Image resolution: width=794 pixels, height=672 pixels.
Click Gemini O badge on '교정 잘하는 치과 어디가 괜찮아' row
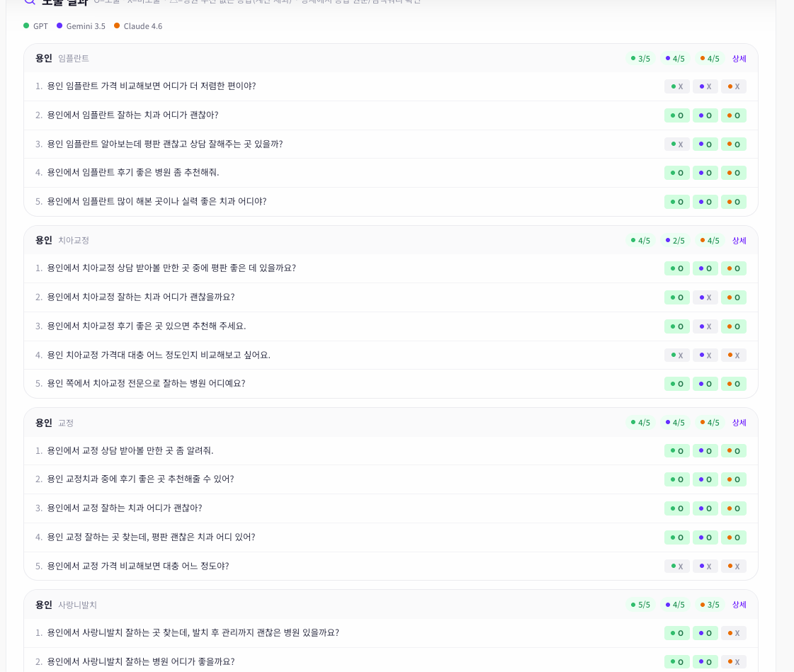(705, 508)
